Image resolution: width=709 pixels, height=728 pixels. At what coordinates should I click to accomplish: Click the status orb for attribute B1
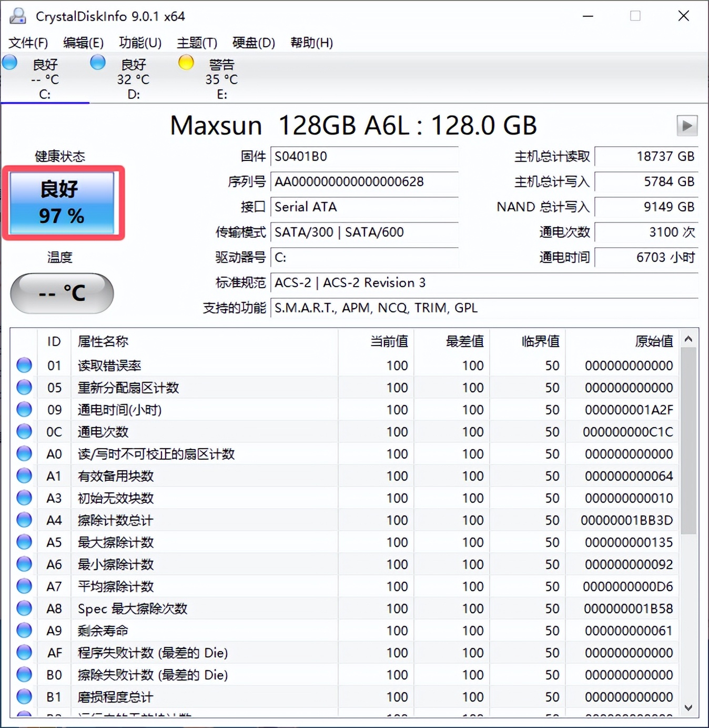(x=24, y=696)
